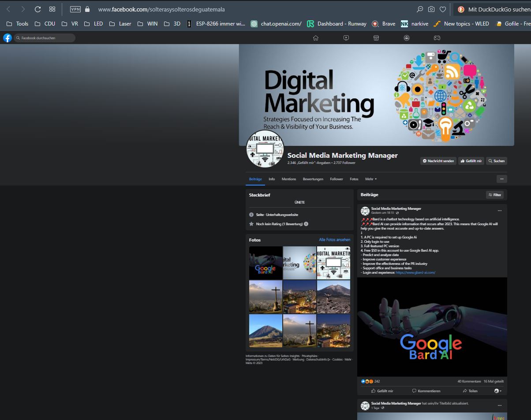Screen dimensions: 531x420
Task: Click the padlock site security icon
Action: (x=87, y=9)
